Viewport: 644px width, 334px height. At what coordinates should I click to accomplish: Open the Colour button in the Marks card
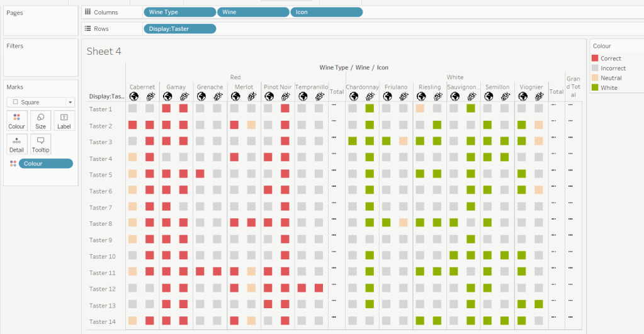click(x=16, y=121)
